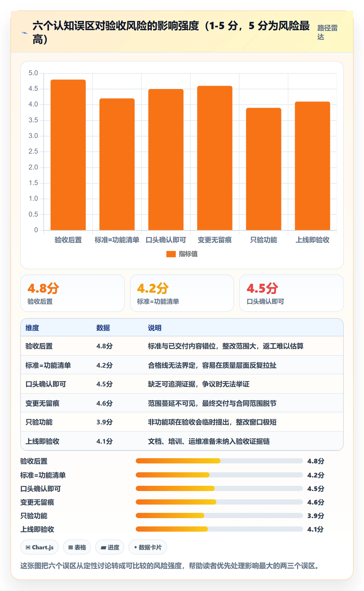Click the 只验功能 chart bar
The image size is (364, 591).
264,169
